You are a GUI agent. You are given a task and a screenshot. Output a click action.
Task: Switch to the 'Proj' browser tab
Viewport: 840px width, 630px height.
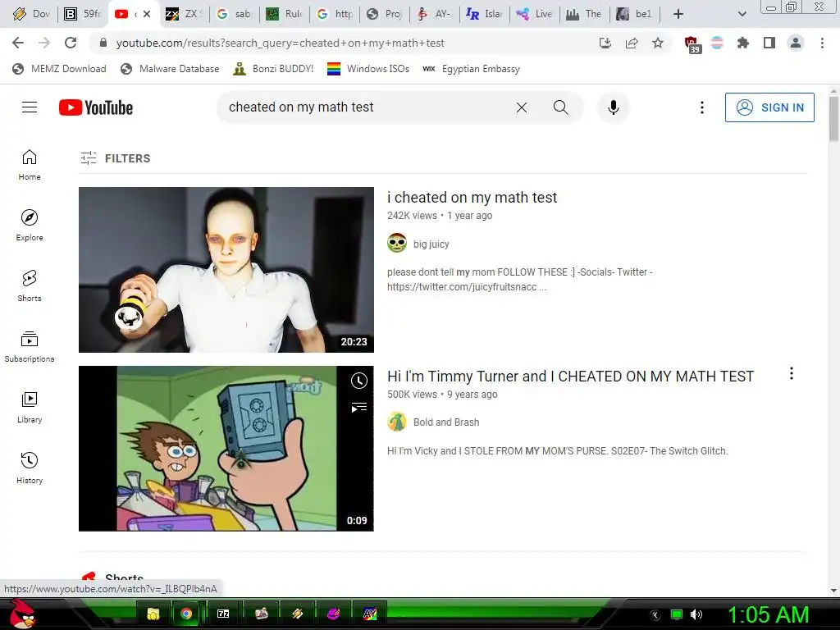tap(384, 14)
